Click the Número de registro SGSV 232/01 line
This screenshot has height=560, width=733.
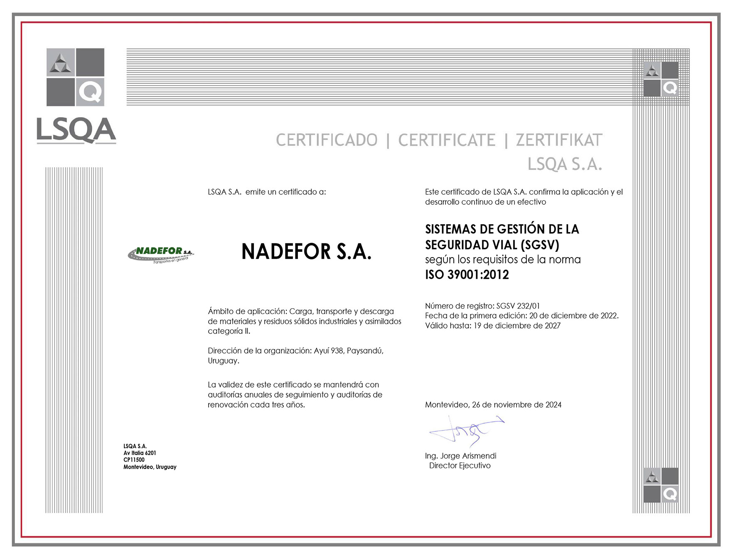click(x=482, y=306)
